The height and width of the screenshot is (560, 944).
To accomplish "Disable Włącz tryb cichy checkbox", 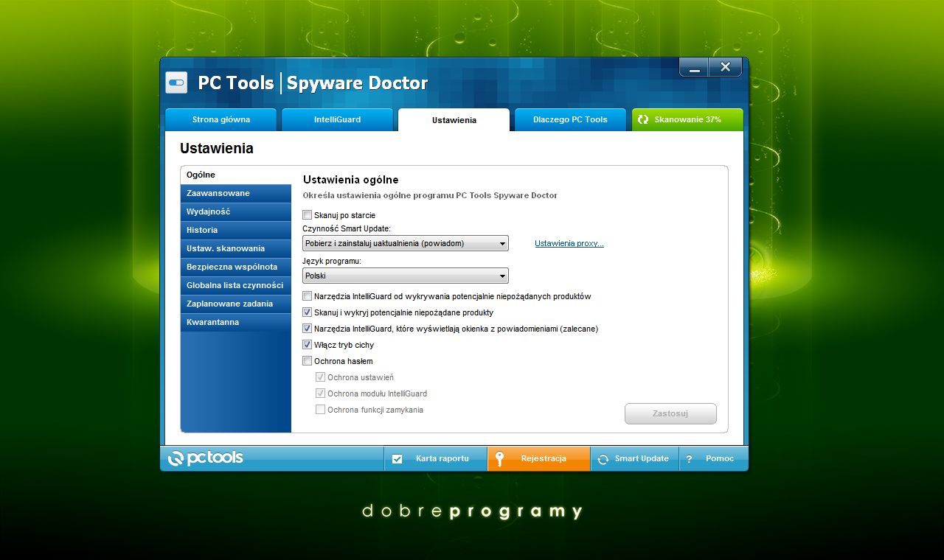I will point(308,345).
